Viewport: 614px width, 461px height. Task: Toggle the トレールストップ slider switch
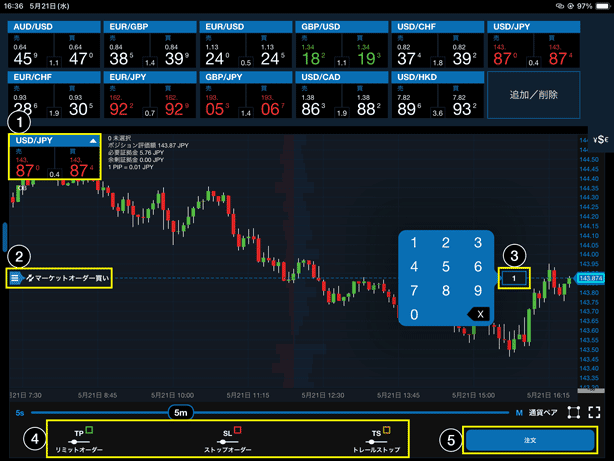tap(376, 442)
